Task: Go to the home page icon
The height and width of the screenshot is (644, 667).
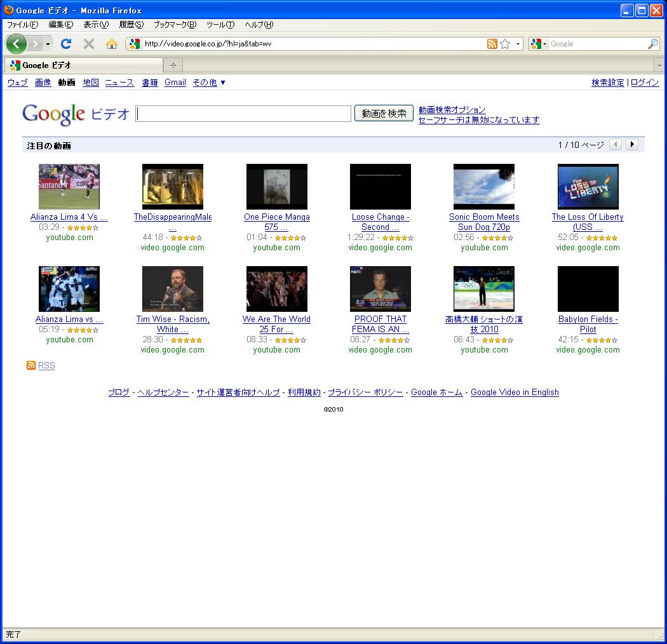Action: coord(111,43)
